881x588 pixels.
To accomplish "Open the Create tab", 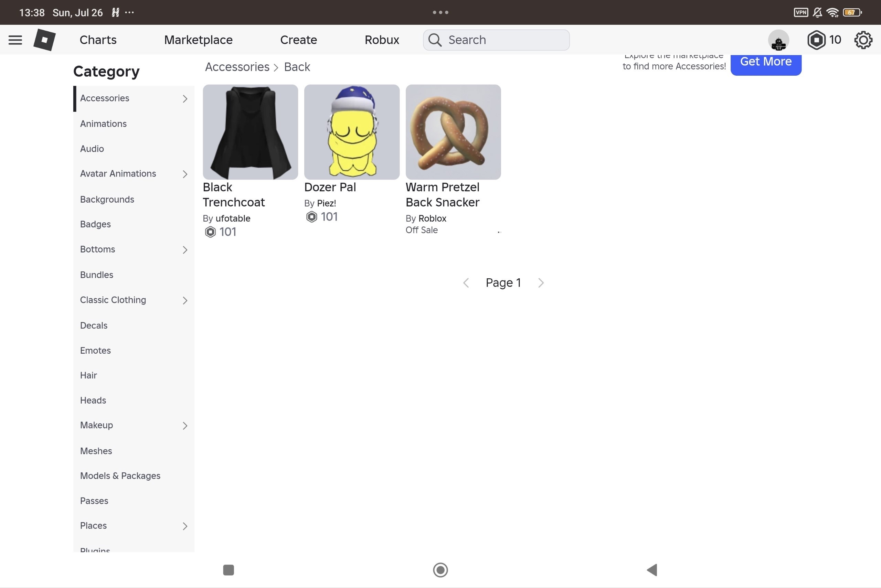I will tap(299, 40).
